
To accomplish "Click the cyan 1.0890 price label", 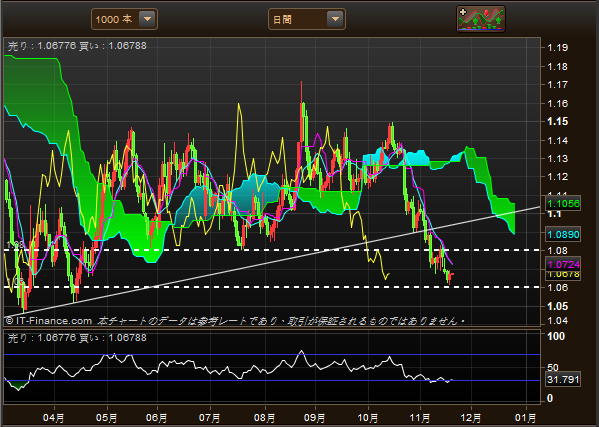I will pyautogui.click(x=563, y=235).
